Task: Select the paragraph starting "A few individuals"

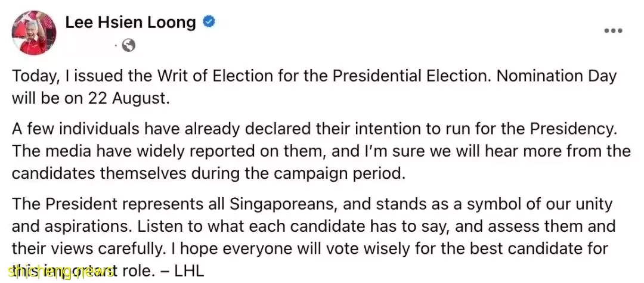Action: tap(321, 151)
